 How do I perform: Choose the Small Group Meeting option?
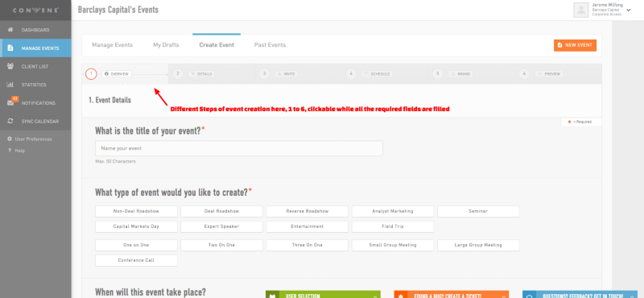pyautogui.click(x=393, y=245)
